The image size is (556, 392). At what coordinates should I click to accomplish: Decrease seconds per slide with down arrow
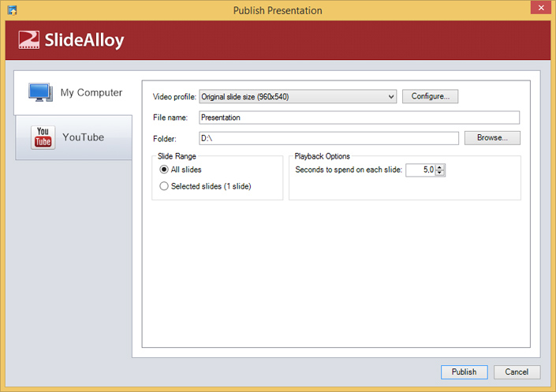(x=440, y=173)
